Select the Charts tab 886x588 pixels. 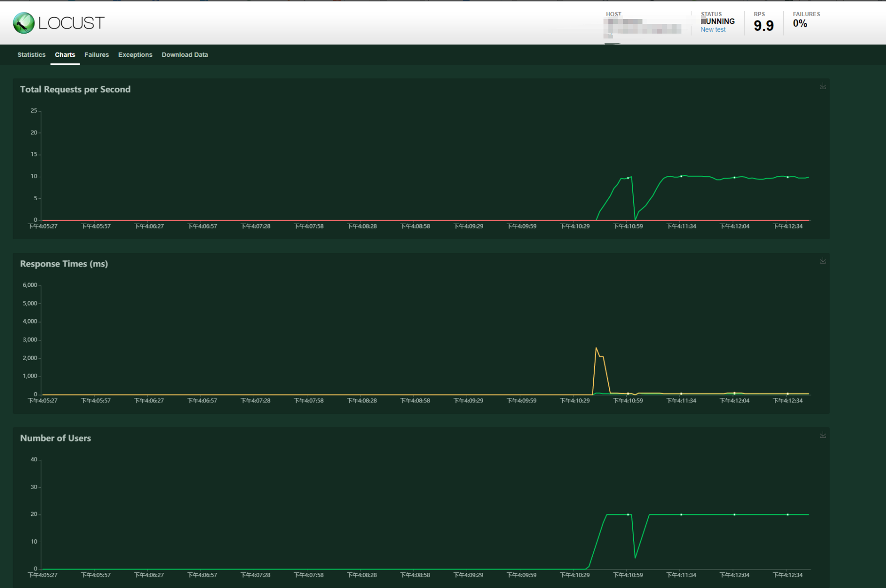pos(65,55)
